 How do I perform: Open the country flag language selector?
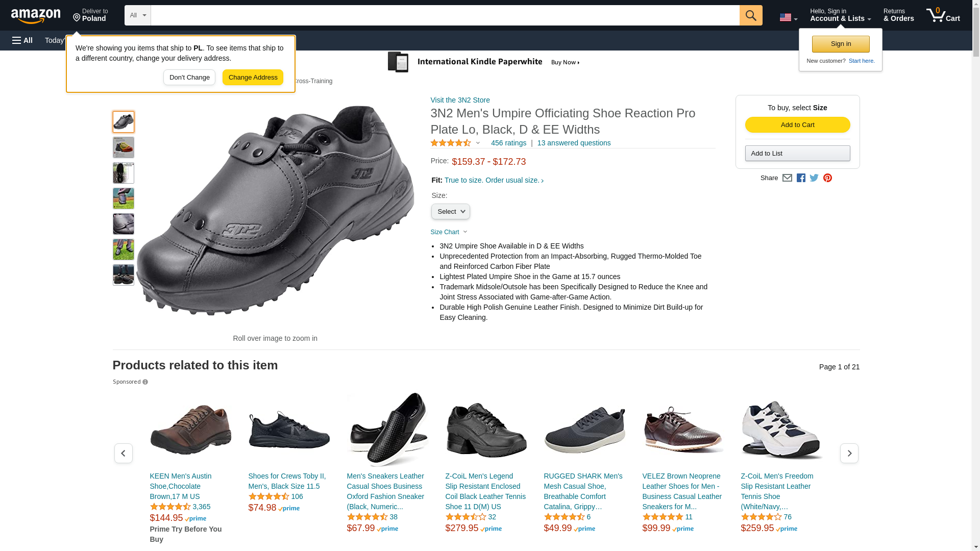coord(788,17)
